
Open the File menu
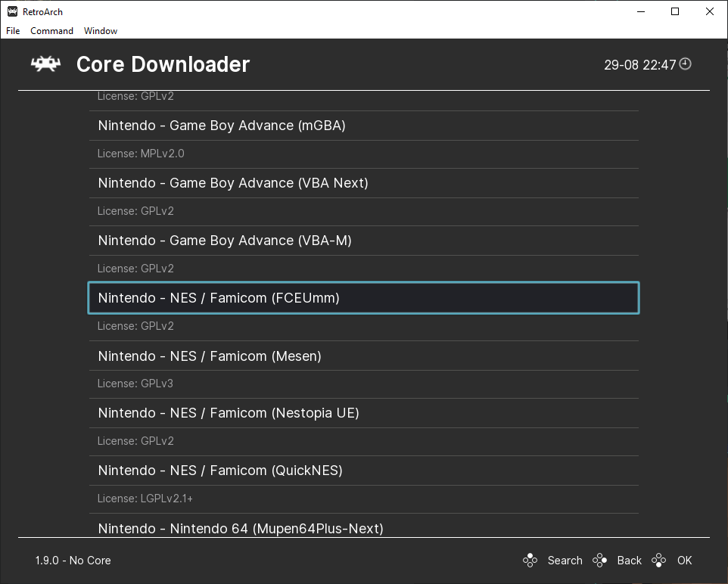(x=13, y=31)
